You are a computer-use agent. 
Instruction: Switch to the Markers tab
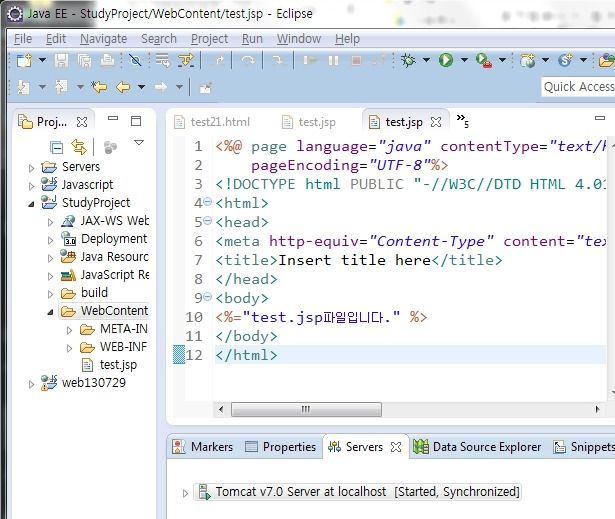(203, 447)
